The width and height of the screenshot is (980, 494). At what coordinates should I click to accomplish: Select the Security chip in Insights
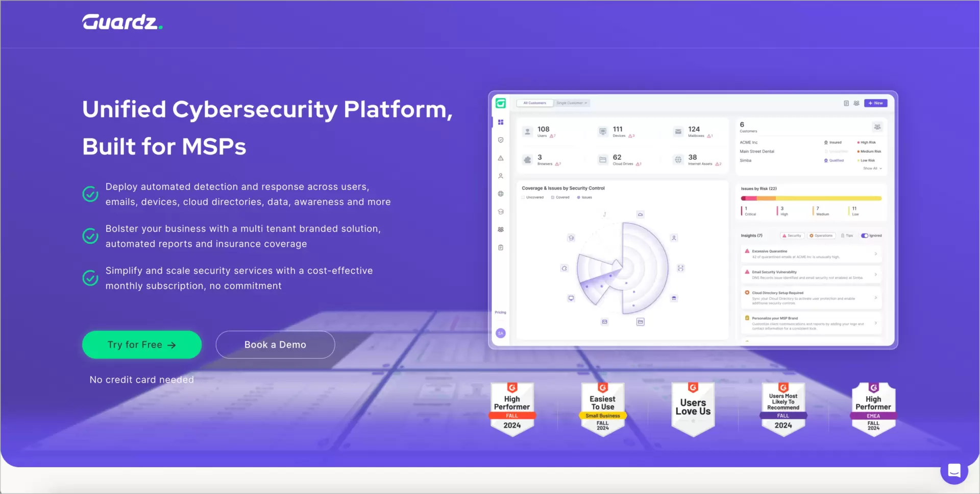(x=792, y=236)
